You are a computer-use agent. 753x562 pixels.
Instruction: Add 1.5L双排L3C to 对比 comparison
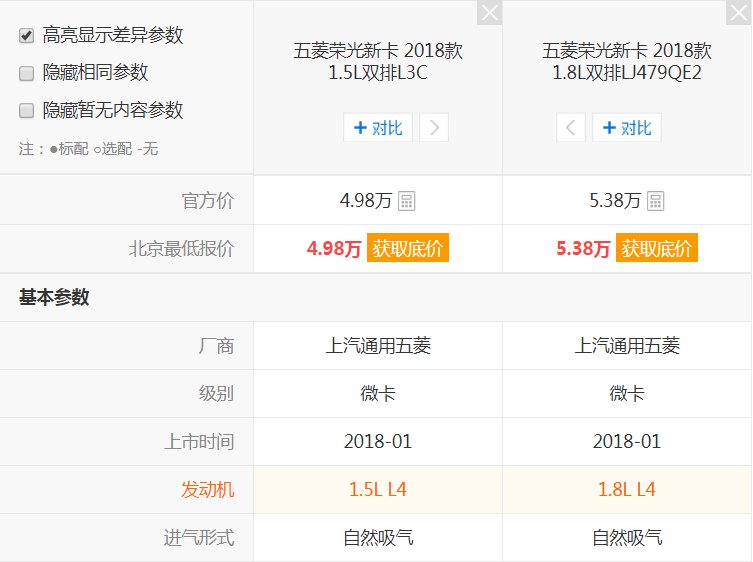pos(378,127)
